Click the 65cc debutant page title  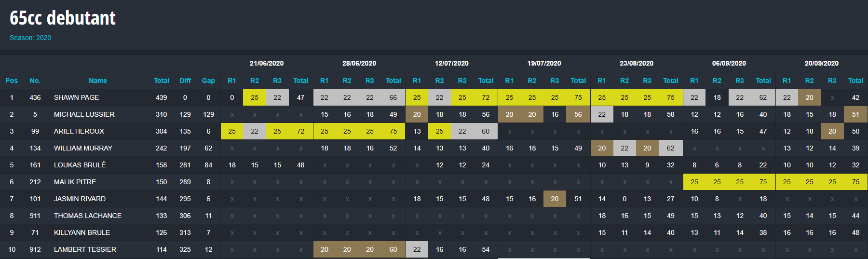click(63, 18)
